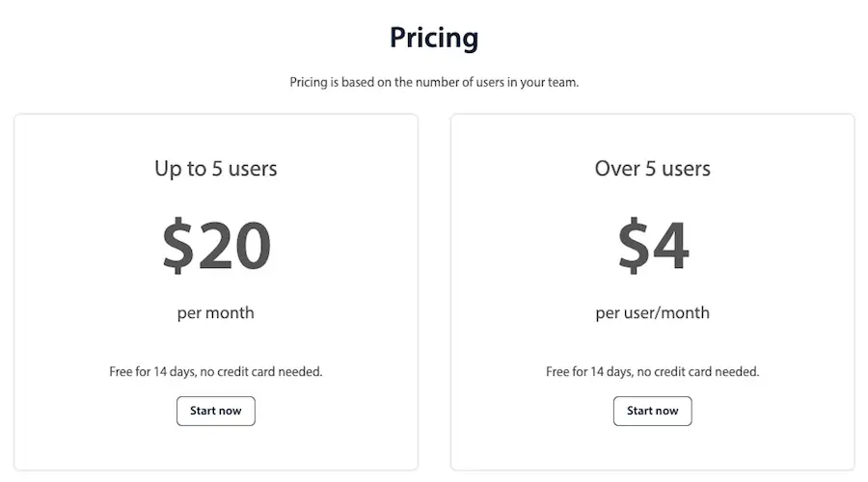
Task: Click the subtitle about number of users in team
Action: pos(434,82)
